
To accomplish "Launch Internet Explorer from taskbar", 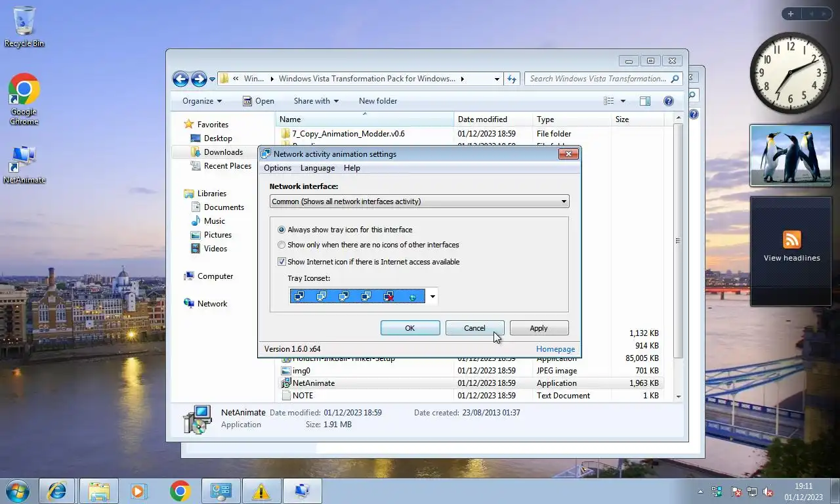I will click(x=57, y=491).
